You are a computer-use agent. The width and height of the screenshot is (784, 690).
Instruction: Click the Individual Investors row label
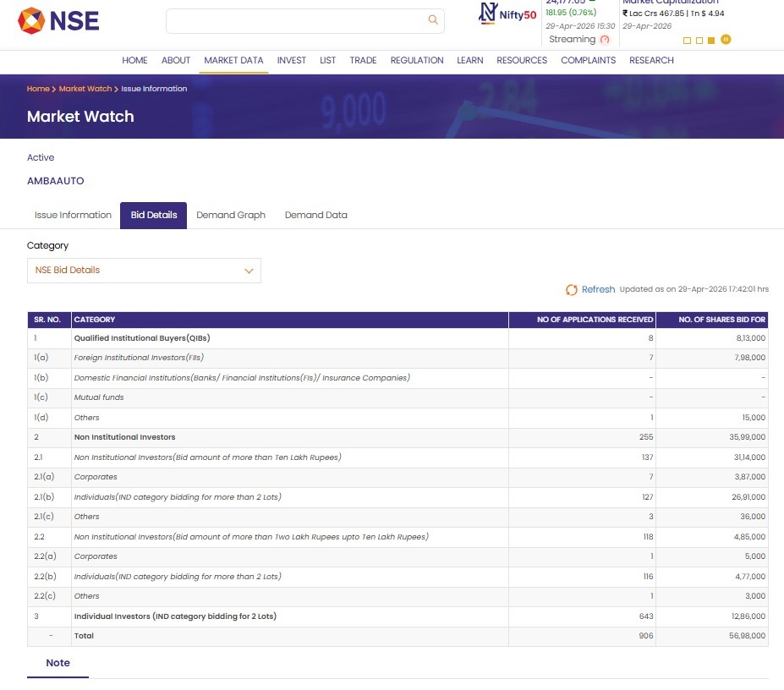[x=175, y=616]
